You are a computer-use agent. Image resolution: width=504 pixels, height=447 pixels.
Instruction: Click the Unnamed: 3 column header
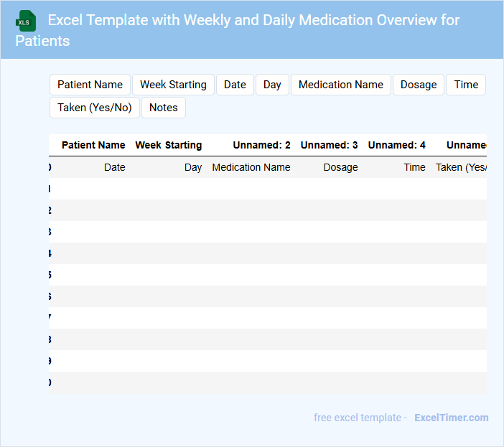(329, 145)
